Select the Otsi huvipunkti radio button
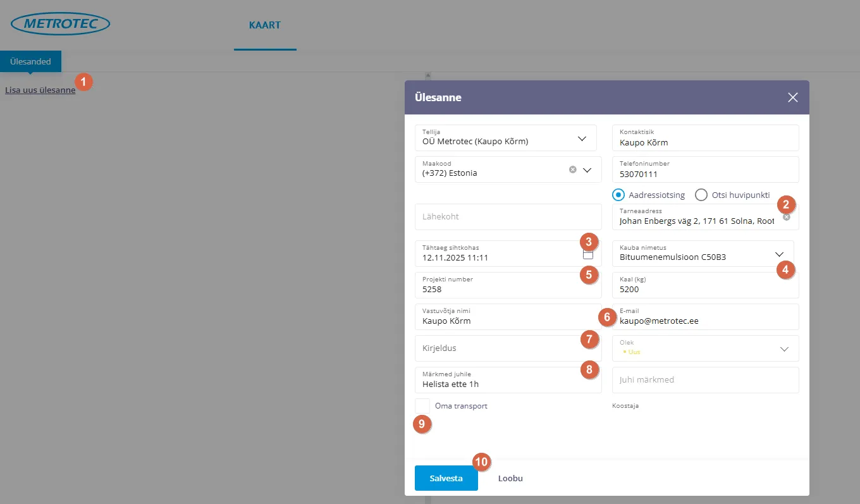The width and height of the screenshot is (860, 504). click(701, 195)
